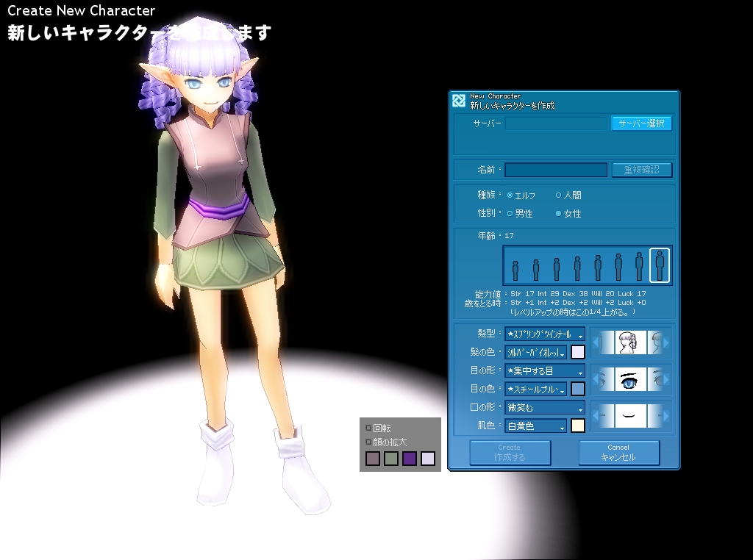Enable the 回転 (rotate) checkbox
Screen dimensions: 753x560
(x=369, y=428)
